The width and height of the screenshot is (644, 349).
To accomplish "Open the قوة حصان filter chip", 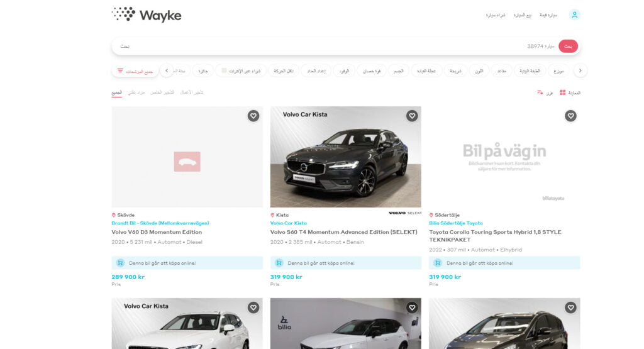I will click(372, 70).
